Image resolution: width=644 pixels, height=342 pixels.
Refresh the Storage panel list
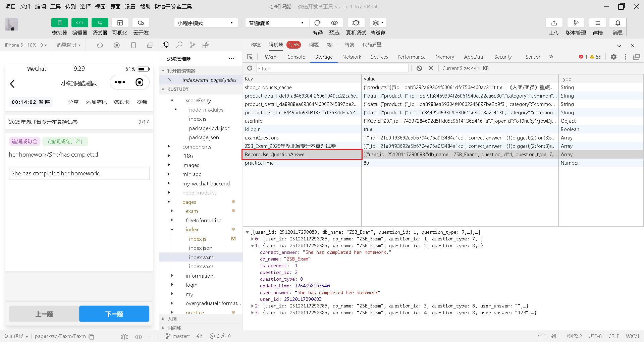(x=250, y=68)
